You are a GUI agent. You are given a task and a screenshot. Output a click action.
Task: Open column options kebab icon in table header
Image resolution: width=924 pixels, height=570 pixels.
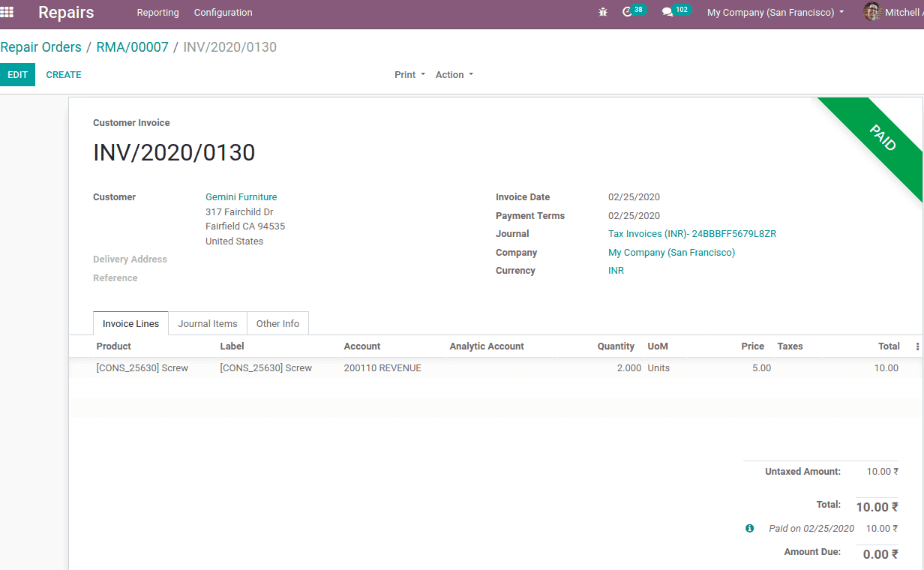[x=917, y=346]
